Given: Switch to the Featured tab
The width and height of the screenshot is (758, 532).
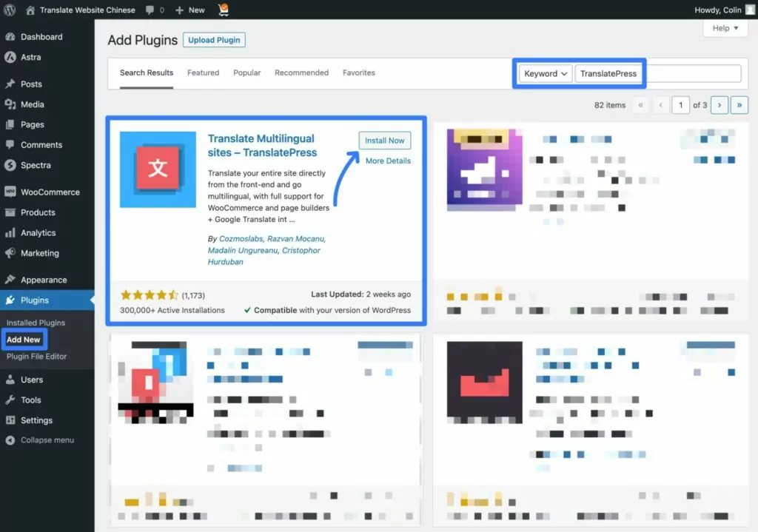Looking at the screenshot, I should click(203, 73).
